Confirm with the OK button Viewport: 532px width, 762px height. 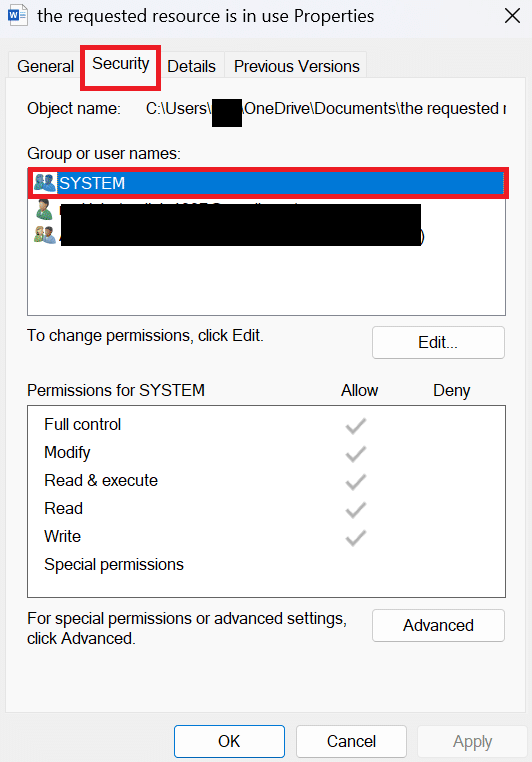(x=229, y=742)
